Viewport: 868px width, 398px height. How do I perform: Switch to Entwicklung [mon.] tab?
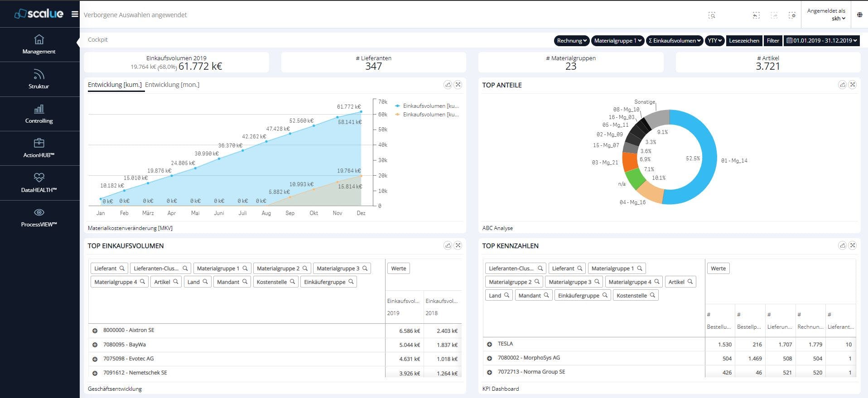click(172, 85)
